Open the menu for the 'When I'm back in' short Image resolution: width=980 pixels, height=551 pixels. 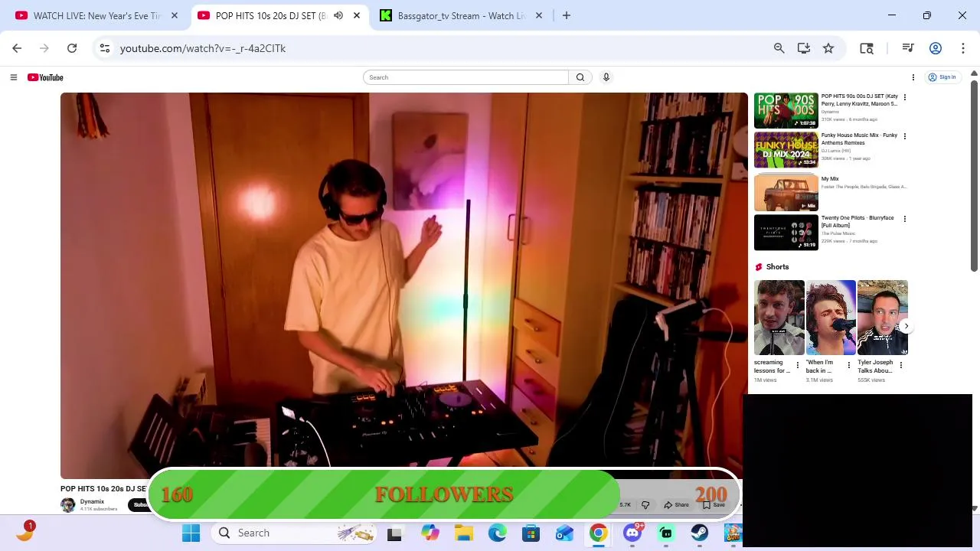848,365
